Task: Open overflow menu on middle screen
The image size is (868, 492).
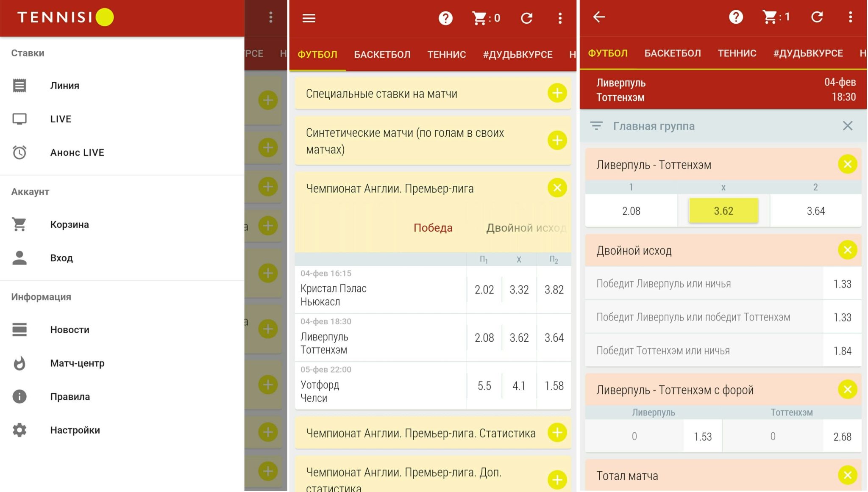Action: pyautogui.click(x=560, y=18)
